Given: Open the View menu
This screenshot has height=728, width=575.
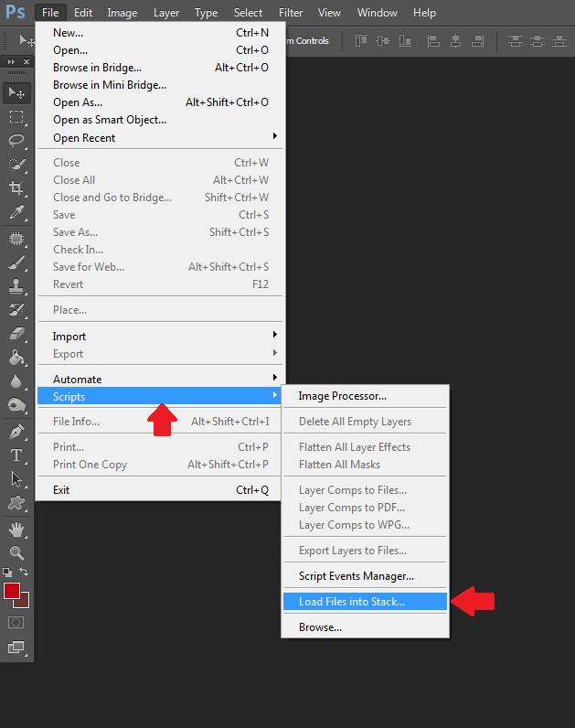Looking at the screenshot, I should pos(329,13).
